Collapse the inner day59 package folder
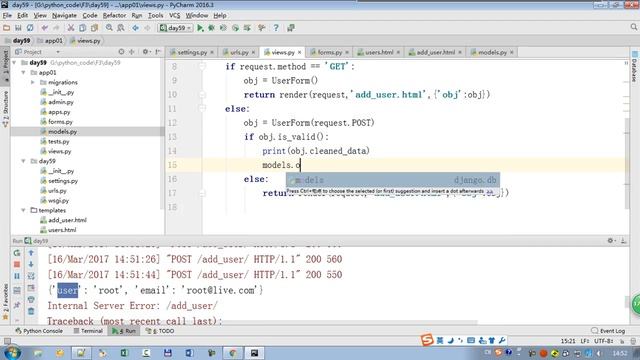Screen dimensions: 640x360 point(24,161)
